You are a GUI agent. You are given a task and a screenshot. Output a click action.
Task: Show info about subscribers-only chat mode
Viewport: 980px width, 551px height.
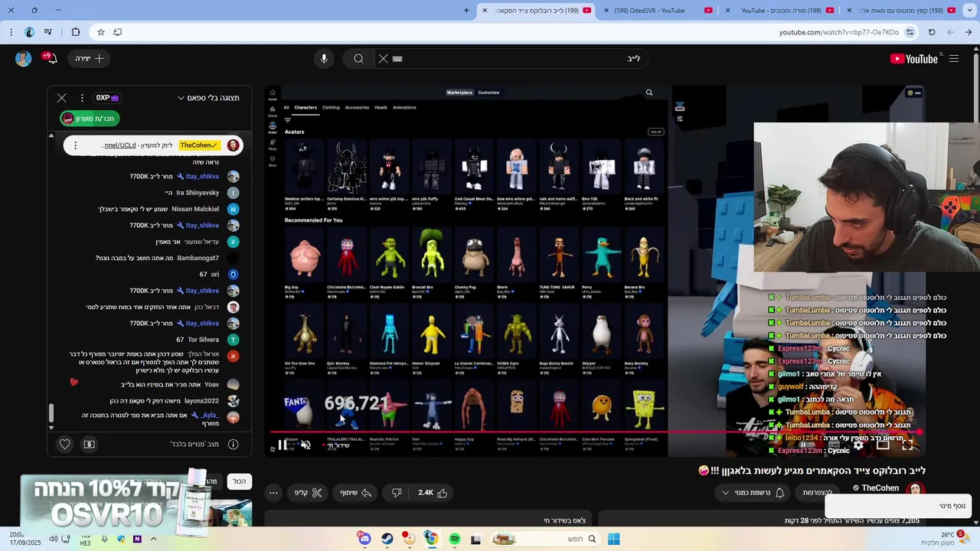(x=234, y=444)
